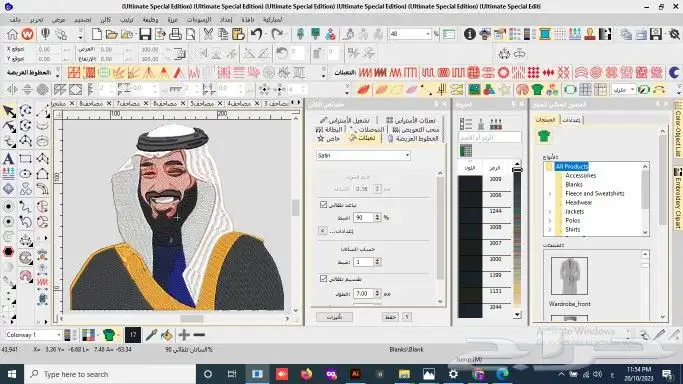Toggle the auto spacing checkbox above the 90% field
The height and width of the screenshot is (384, 683).
pyautogui.click(x=323, y=204)
